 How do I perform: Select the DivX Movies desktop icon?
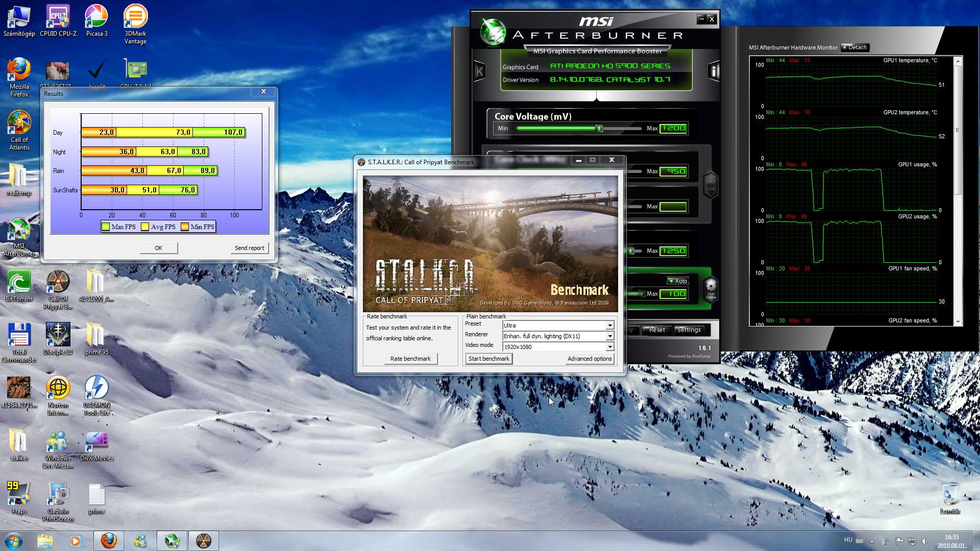pos(96,445)
